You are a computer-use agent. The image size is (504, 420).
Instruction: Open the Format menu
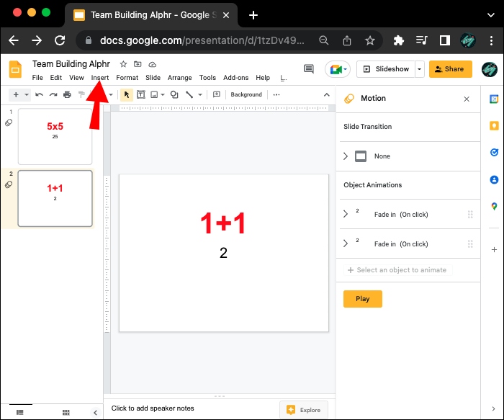[x=127, y=78]
